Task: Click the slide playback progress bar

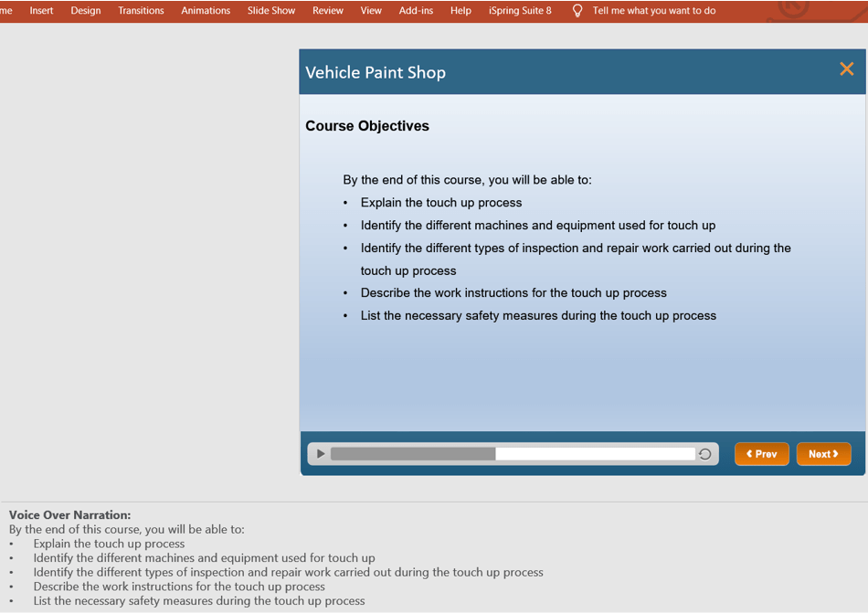Action: 512,454
